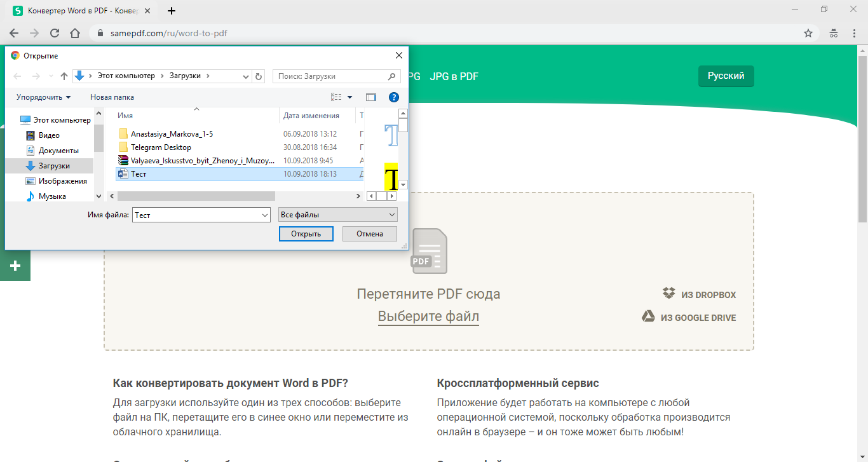Open a new browser tab
Viewport: 868px width, 462px height.
click(x=172, y=11)
